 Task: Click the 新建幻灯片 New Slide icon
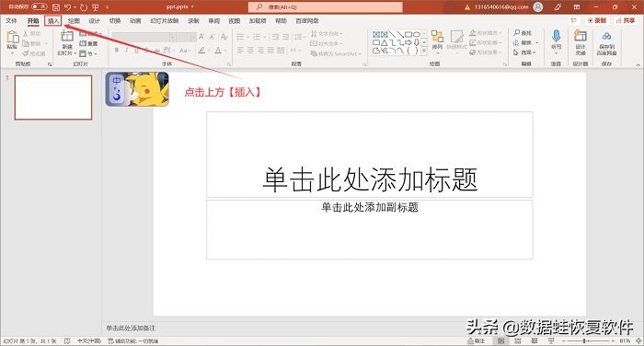point(67,37)
